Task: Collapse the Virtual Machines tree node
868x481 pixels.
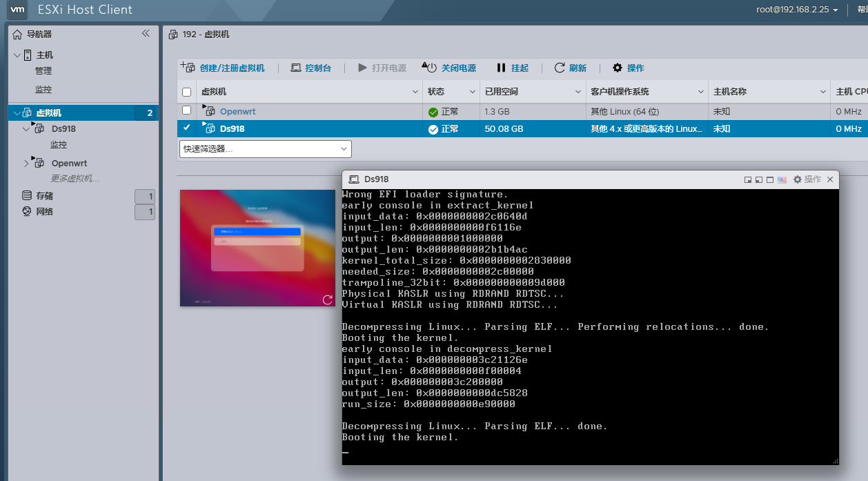Action: point(16,112)
